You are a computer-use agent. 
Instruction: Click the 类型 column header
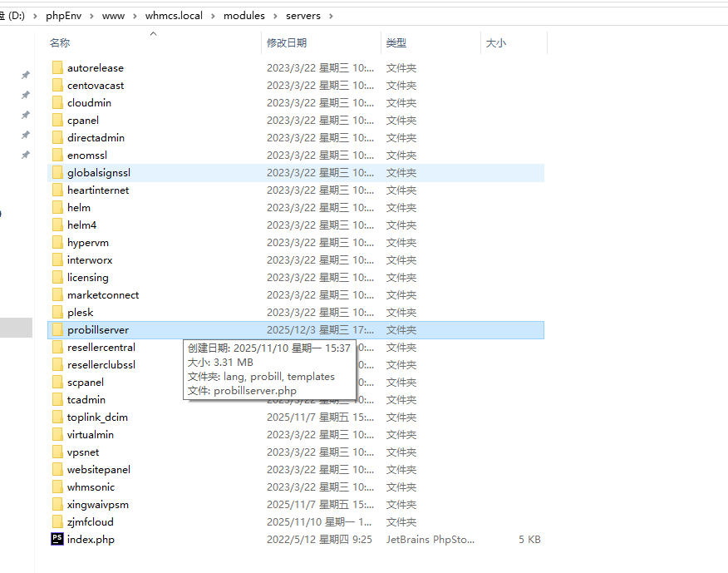pos(396,43)
